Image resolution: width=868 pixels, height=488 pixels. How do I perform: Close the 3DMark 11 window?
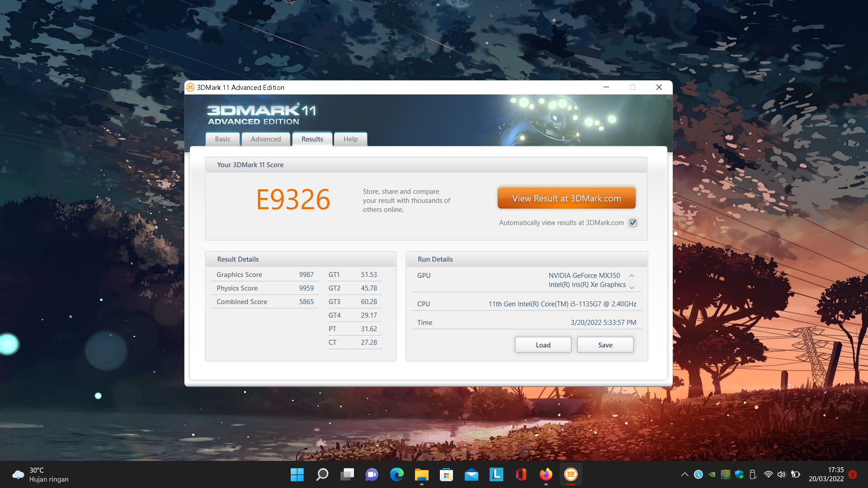click(x=659, y=87)
